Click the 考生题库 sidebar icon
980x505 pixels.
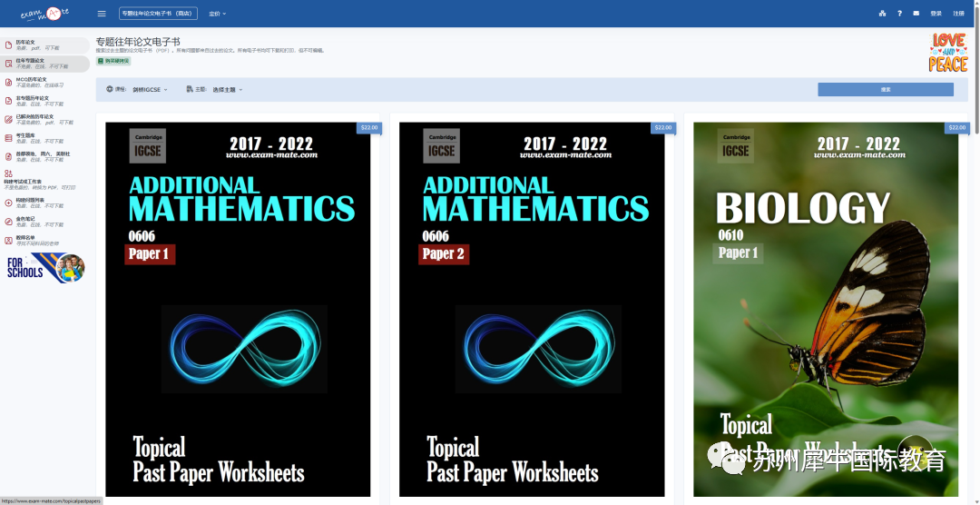8,138
